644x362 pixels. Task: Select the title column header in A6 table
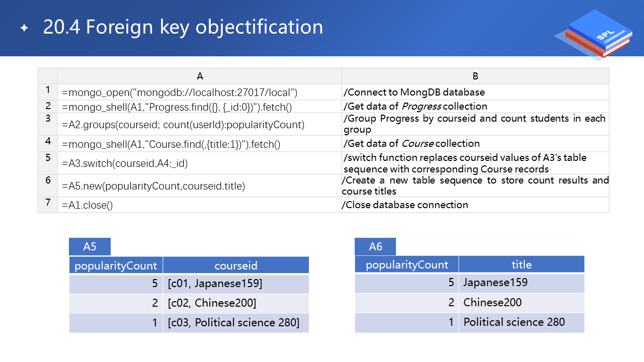(x=521, y=264)
